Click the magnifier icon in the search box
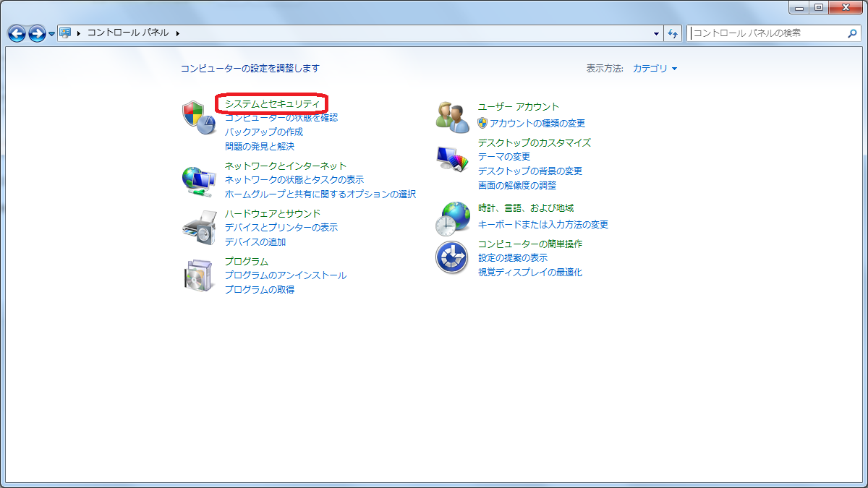This screenshot has width=868, height=488. pos(851,33)
